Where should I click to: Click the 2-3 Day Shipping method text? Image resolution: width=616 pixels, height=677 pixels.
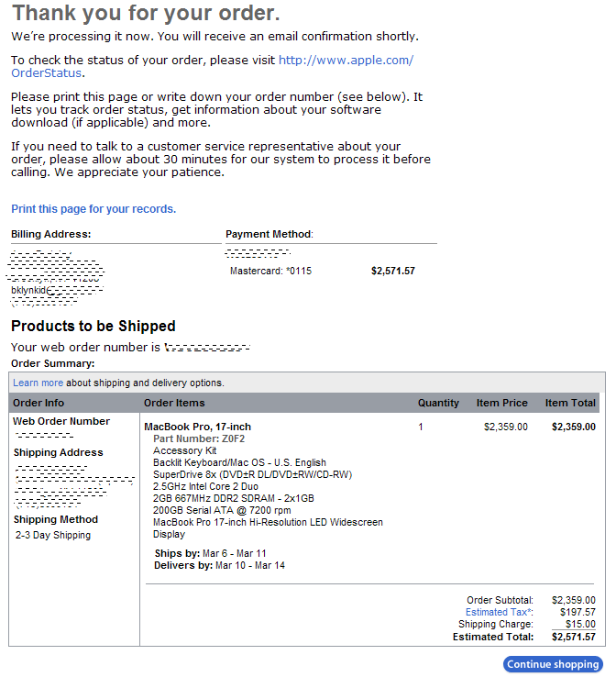[53, 535]
